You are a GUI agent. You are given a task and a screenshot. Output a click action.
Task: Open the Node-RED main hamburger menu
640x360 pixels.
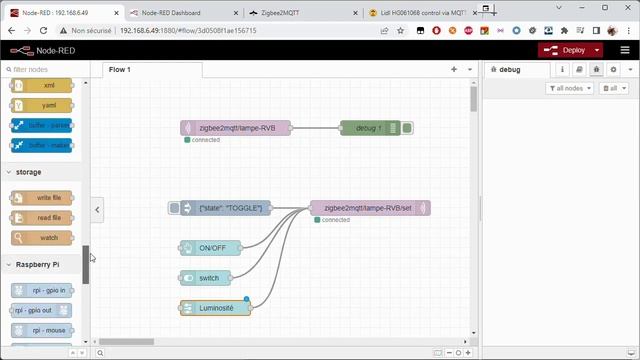click(x=625, y=50)
